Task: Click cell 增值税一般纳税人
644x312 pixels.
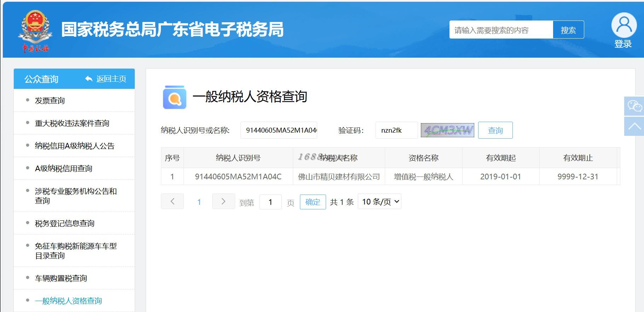Action: click(424, 177)
